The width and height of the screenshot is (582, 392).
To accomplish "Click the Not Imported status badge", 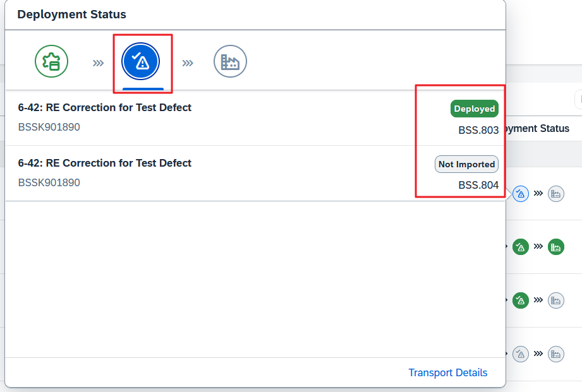I will (466, 164).
